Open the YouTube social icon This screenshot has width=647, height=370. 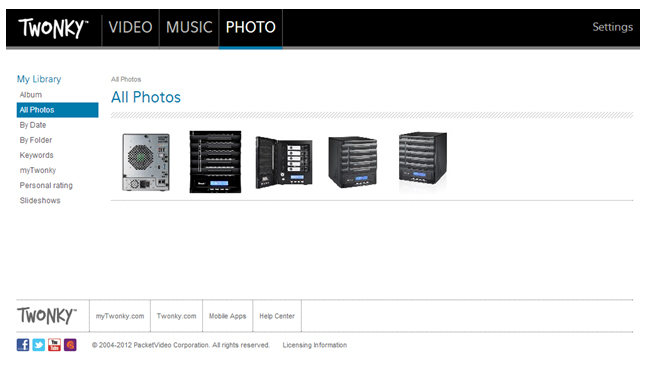(x=54, y=344)
